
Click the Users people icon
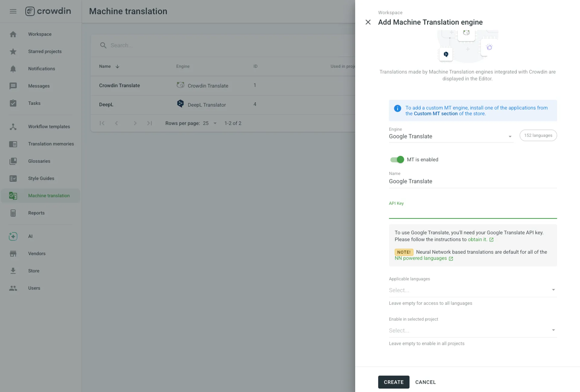(13, 288)
